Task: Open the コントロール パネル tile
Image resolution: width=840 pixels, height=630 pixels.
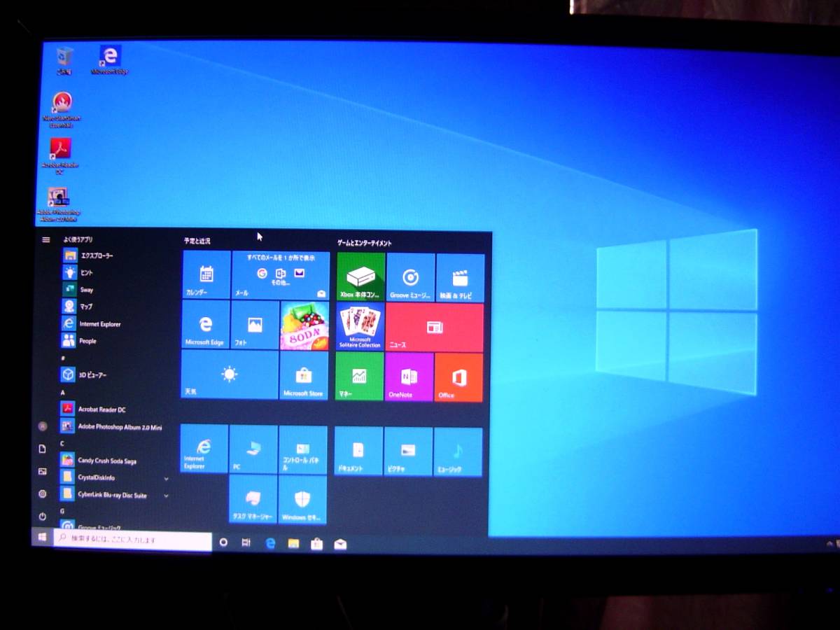Action: pyautogui.click(x=303, y=449)
